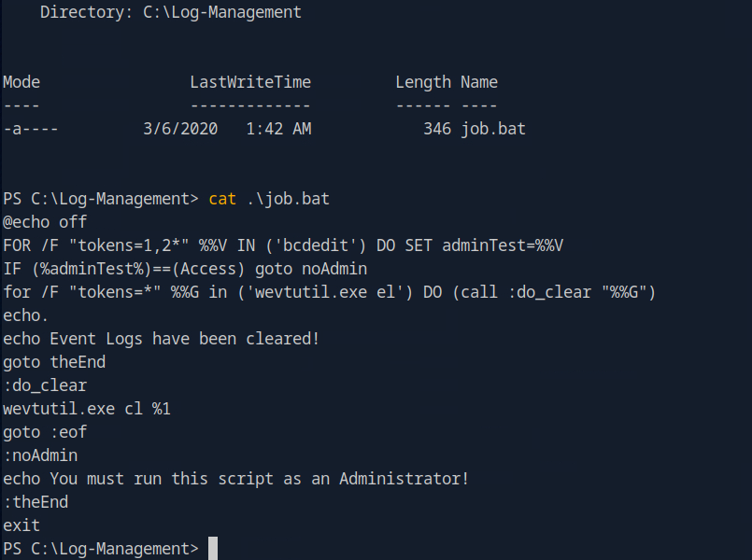The width and height of the screenshot is (752, 560).
Task: Click the terminal cursor block at the prompt
Action: (x=213, y=549)
